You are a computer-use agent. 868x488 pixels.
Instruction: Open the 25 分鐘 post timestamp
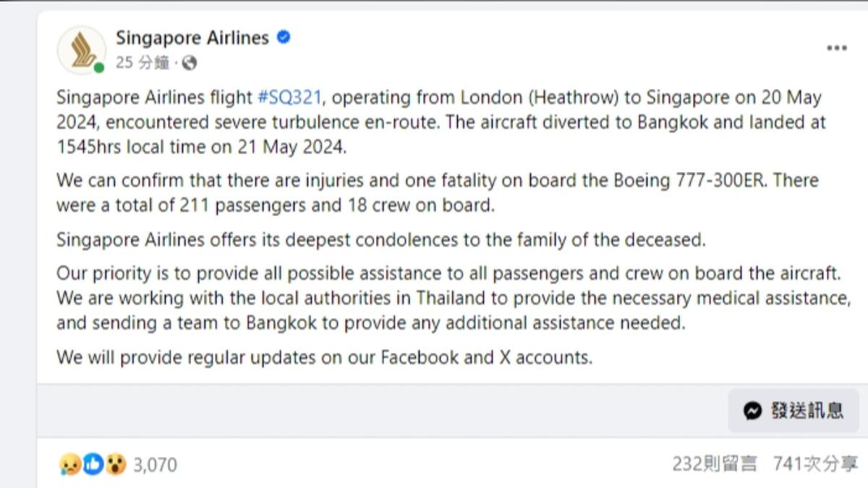pyautogui.click(x=142, y=63)
